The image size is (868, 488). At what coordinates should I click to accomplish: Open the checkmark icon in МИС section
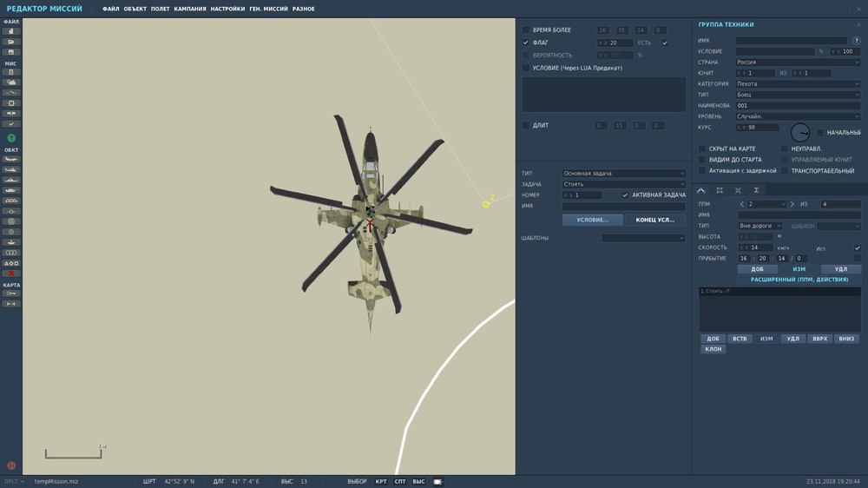tap(11, 124)
